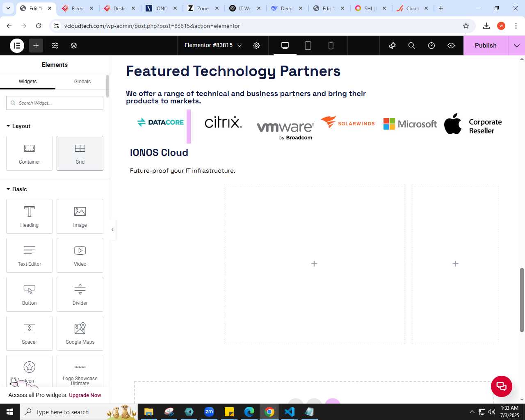Screen dimensions: 525x420
Task: Select the Google Maps widget
Action: 80,333
